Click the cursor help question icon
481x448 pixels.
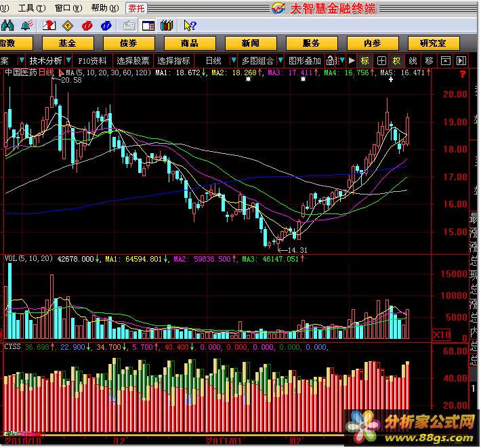coord(189,26)
